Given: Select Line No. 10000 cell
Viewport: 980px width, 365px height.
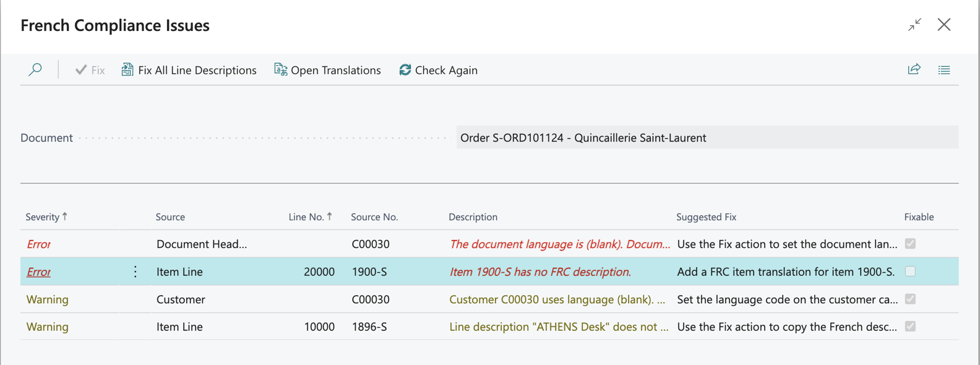Looking at the screenshot, I should [x=319, y=326].
